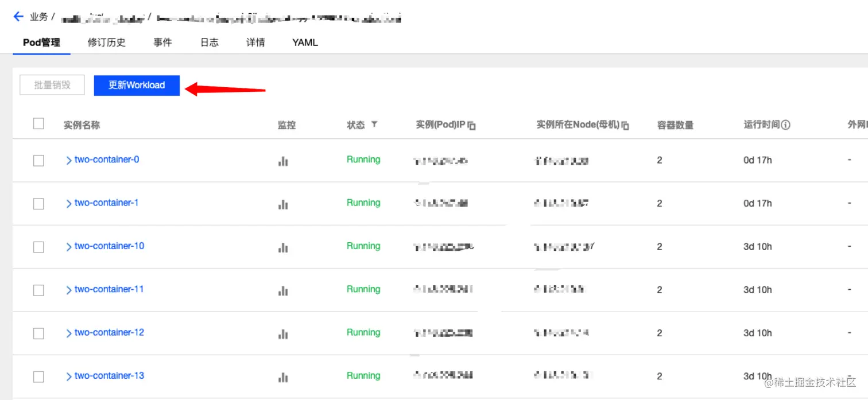
Task: Check the checkbox for two-container-12
Action: pos(38,333)
